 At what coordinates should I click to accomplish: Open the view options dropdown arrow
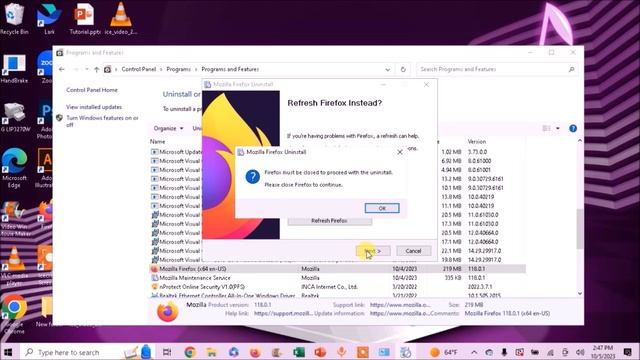[x=558, y=129]
